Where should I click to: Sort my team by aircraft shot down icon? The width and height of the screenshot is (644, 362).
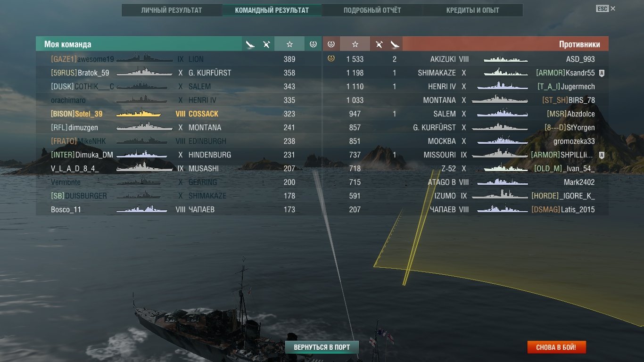266,44
